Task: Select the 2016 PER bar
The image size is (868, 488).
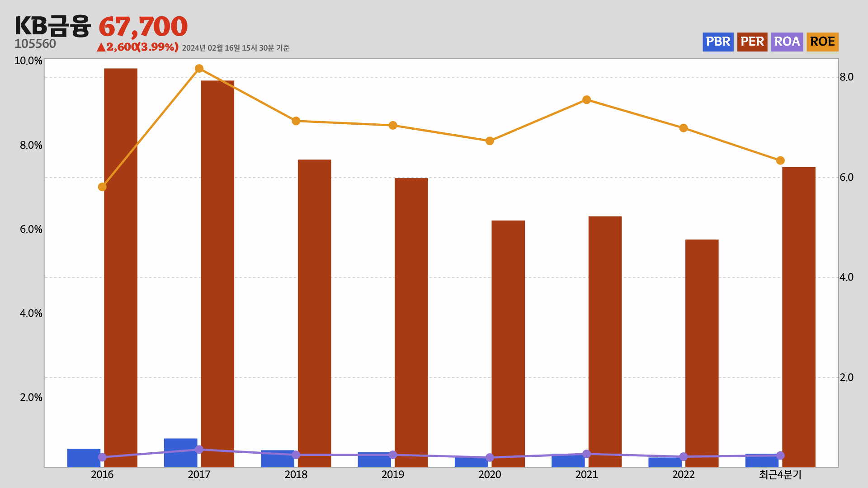Action: [121, 267]
